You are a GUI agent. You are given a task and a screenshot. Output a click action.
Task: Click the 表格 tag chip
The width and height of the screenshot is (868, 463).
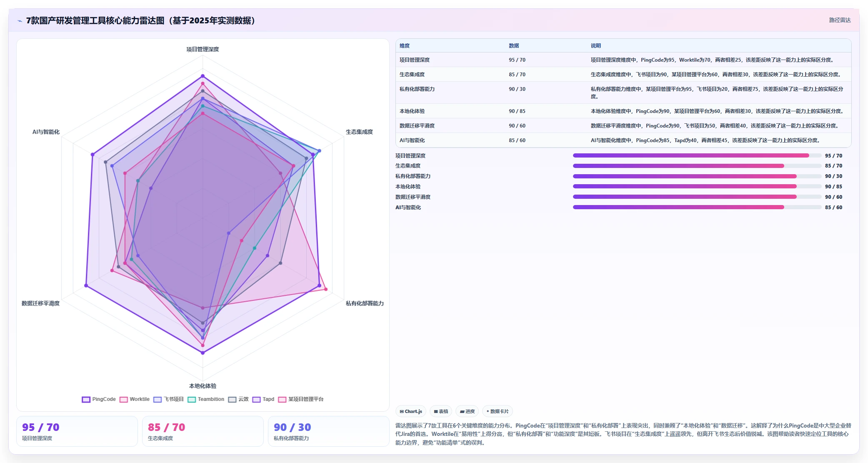click(441, 411)
